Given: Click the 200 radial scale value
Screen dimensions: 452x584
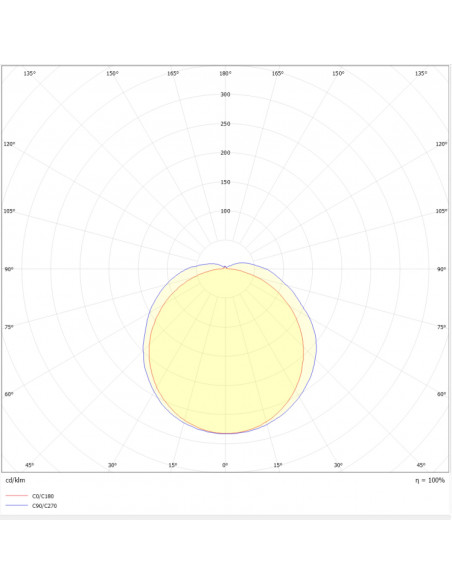Looking at the screenshot, I should [x=225, y=153].
